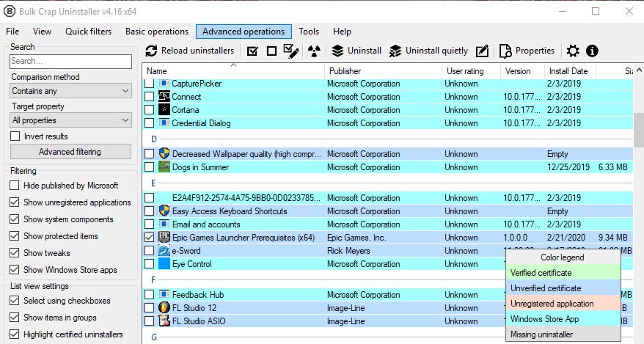Viewport: 644px width, 344px height.
Task: Click into the Search input field
Action: tap(70, 61)
